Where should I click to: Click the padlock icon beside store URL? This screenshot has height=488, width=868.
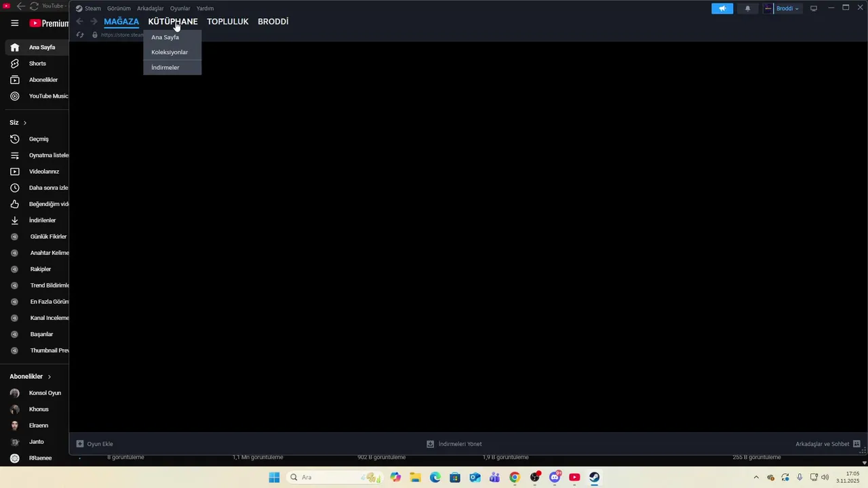(95, 35)
